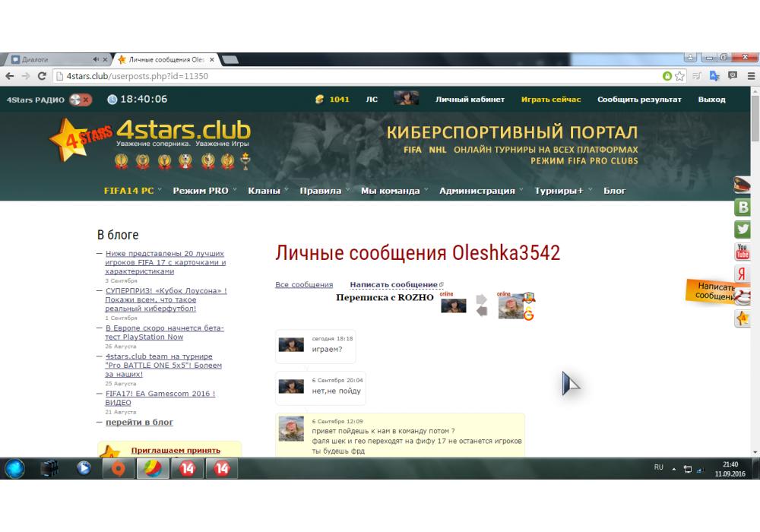The width and height of the screenshot is (760, 532).
Task: Open the Блог menu item
Action: (614, 191)
